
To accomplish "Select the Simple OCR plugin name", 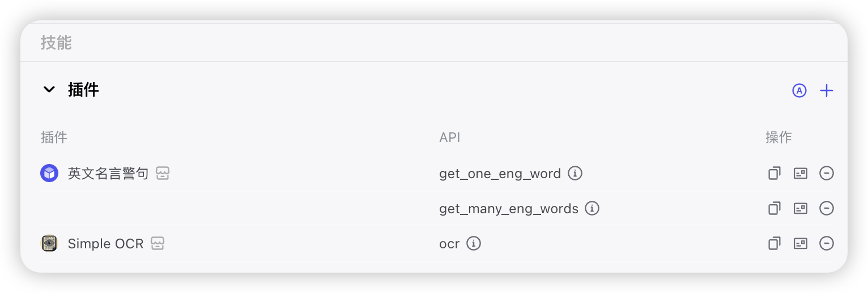I will 105,243.
